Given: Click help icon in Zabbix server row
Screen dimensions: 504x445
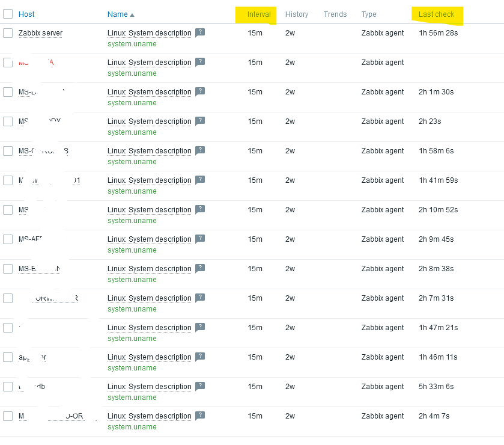Looking at the screenshot, I should tap(200, 33).
